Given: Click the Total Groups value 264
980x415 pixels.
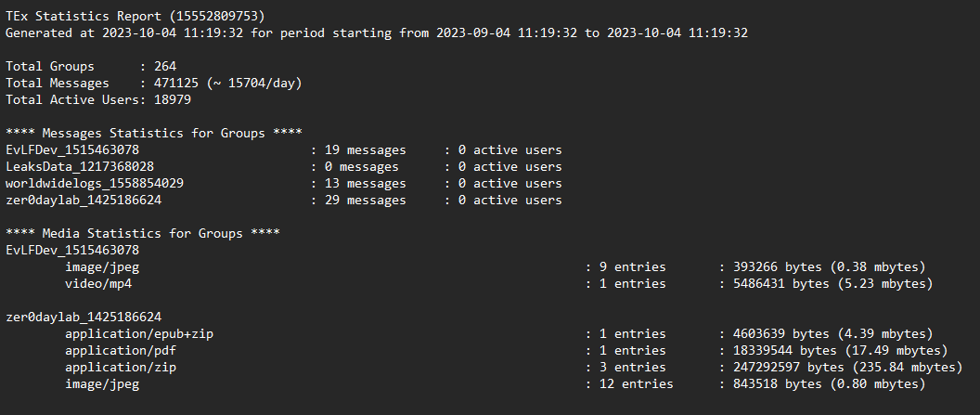Looking at the screenshot, I should pos(165,66).
